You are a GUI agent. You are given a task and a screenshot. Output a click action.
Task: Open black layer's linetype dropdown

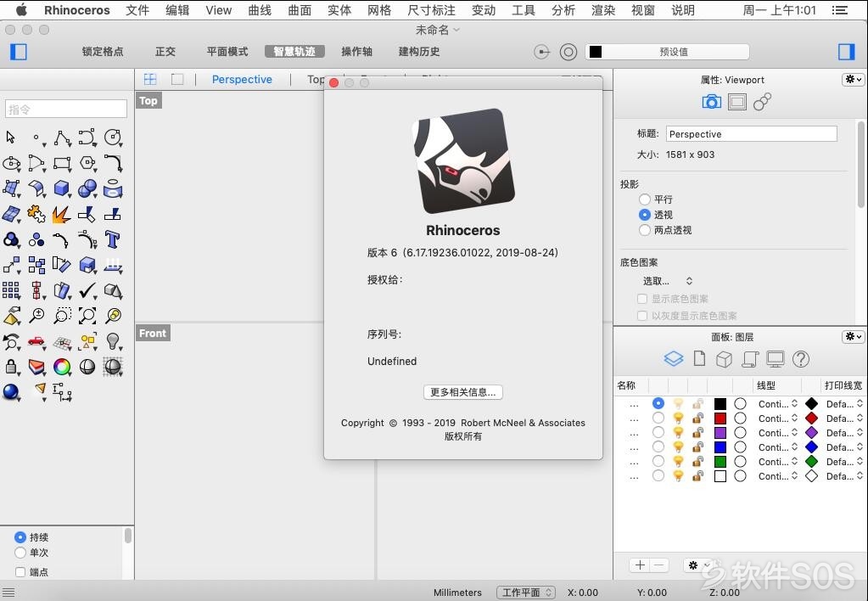click(778, 404)
